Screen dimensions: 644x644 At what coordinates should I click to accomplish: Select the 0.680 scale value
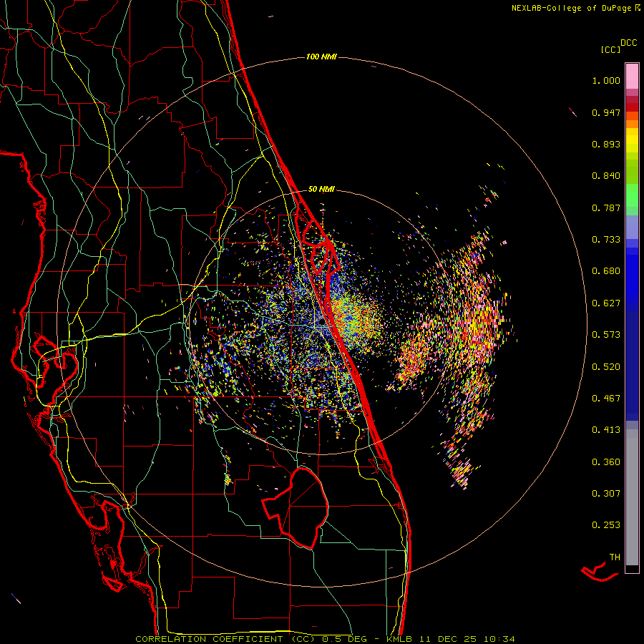pyautogui.click(x=606, y=271)
